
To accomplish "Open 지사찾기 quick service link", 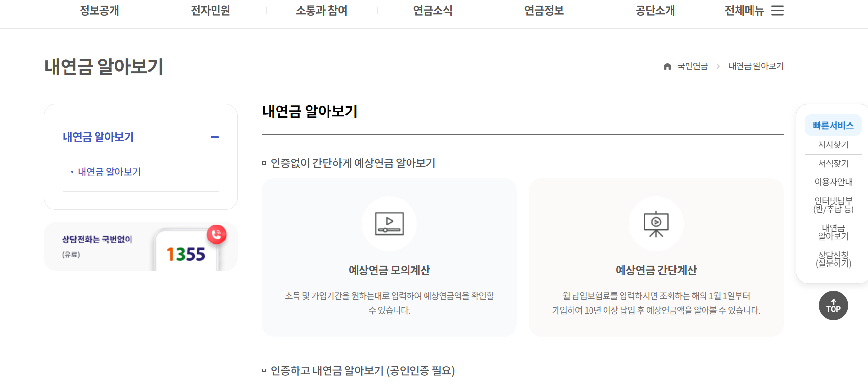I will pos(833,144).
